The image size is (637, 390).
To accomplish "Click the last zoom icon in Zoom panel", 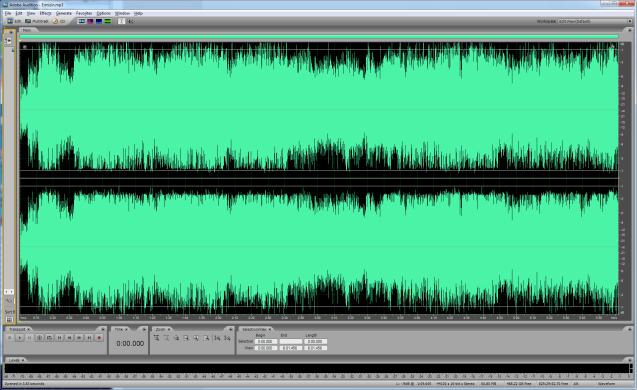I will click(x=227, y=338).
